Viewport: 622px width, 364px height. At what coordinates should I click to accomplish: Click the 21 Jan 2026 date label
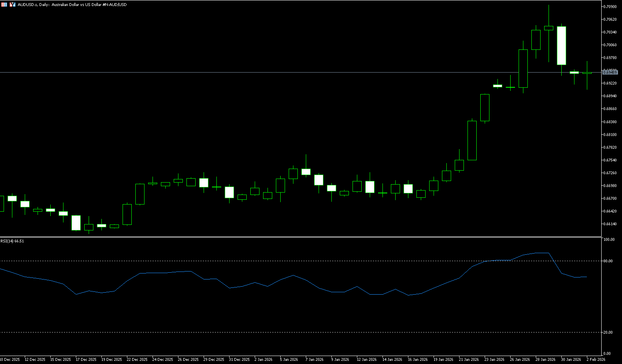[469, 360]
